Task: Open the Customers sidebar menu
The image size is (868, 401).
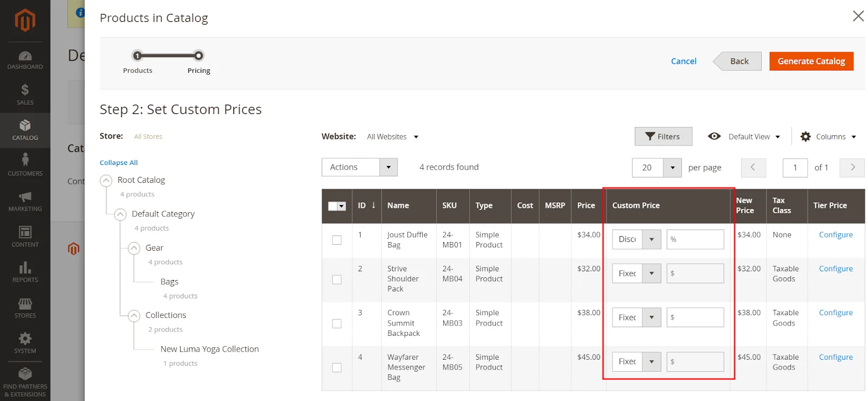Action: (x=25, y=166)
